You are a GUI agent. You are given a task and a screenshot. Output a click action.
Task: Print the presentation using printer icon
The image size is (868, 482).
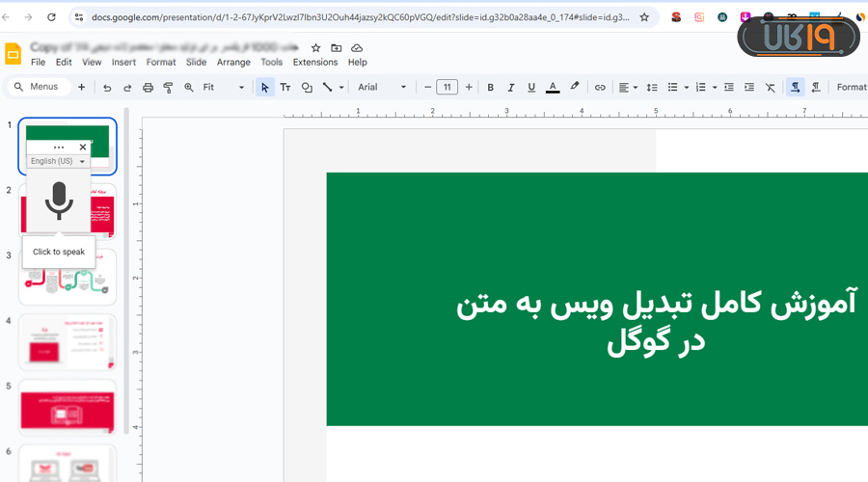pos(148,88)
